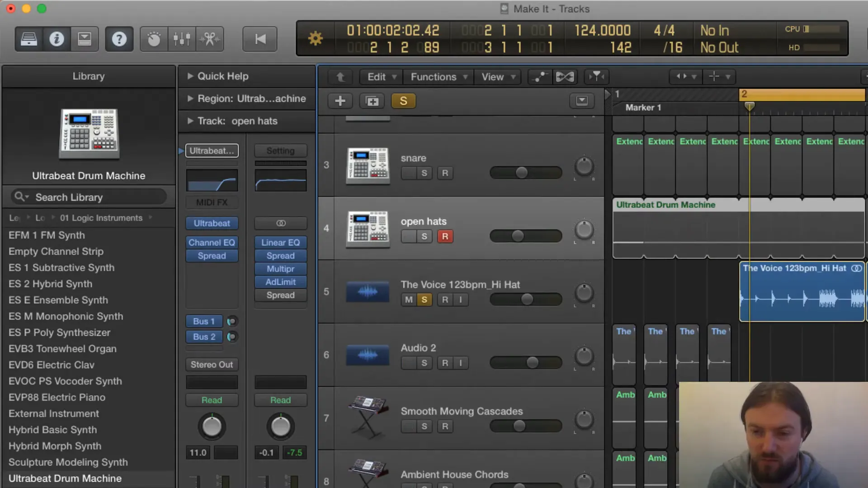Open the command-click tool menu

tap(719, 77)
